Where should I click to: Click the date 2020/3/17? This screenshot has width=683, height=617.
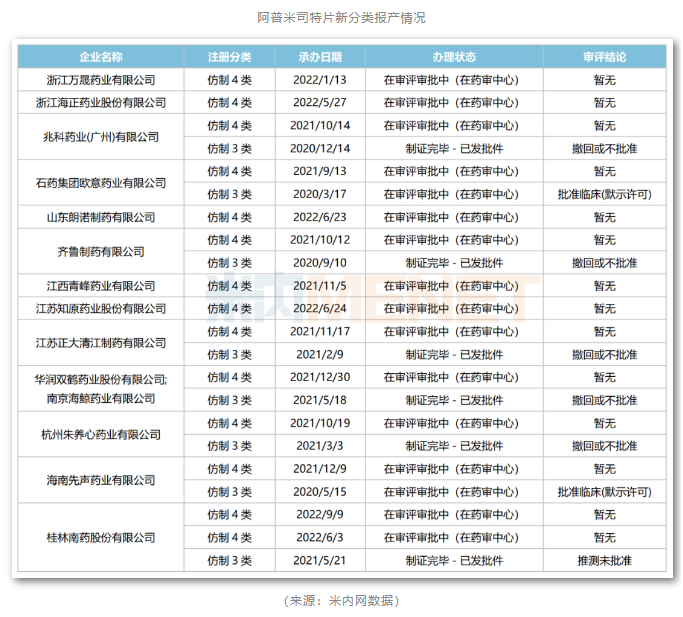(320, 194)
